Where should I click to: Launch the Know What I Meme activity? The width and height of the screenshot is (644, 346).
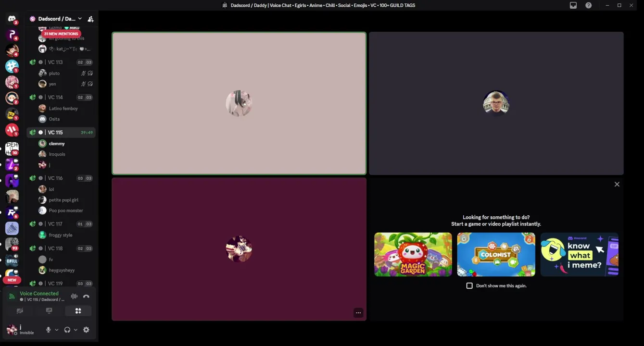tap(580, 254)
